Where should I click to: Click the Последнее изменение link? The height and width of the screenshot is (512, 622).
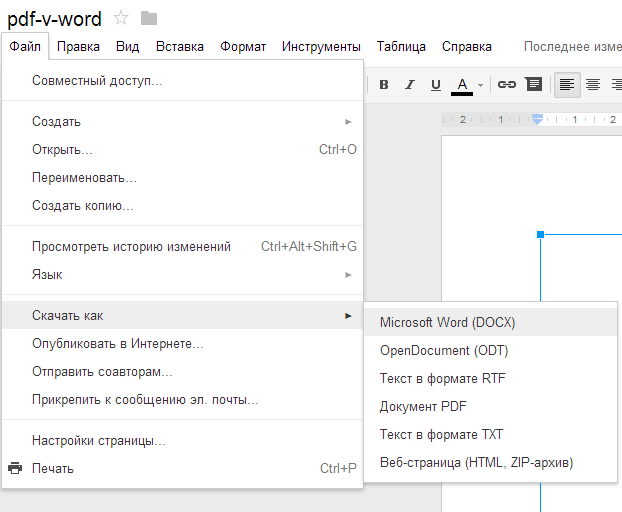point(572,46)
